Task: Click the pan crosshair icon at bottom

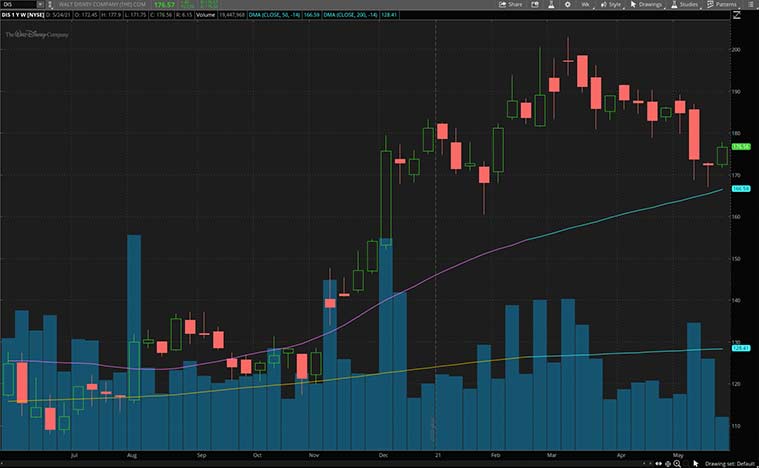Action: click(x=668, y=464)
